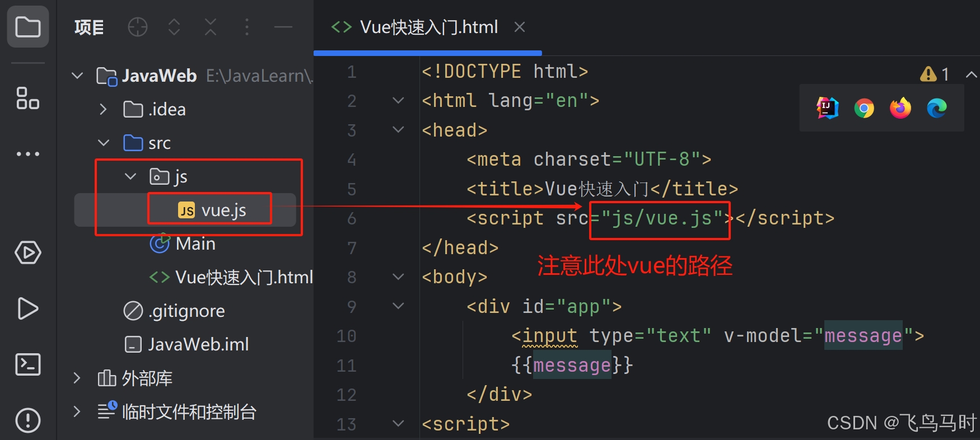Click the warning indicator showing 1 problem
The width and height of the screenshot is (980, 440).
[935, 74]
